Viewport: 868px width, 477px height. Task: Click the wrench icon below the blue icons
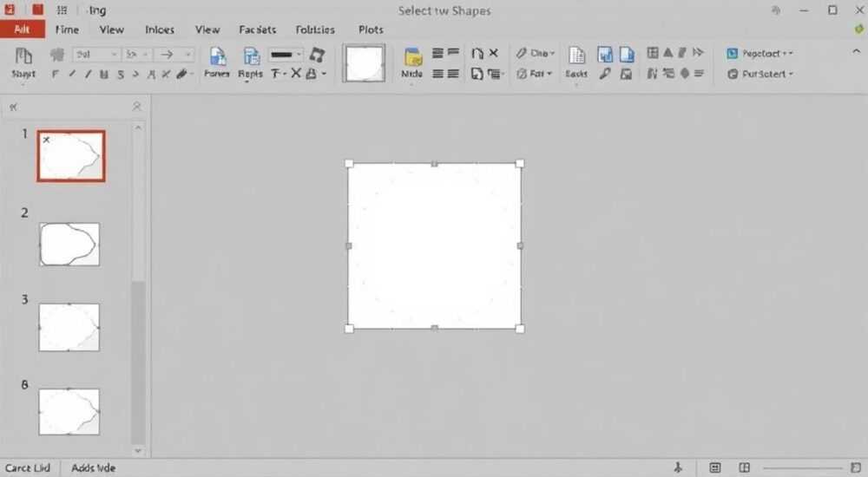pyautogui.click(x=604, y=74)
